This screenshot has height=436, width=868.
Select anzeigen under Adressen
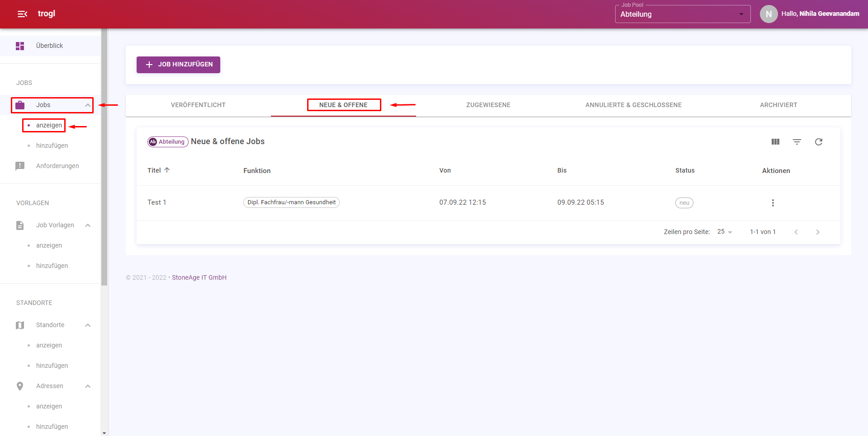click(49, 406)
